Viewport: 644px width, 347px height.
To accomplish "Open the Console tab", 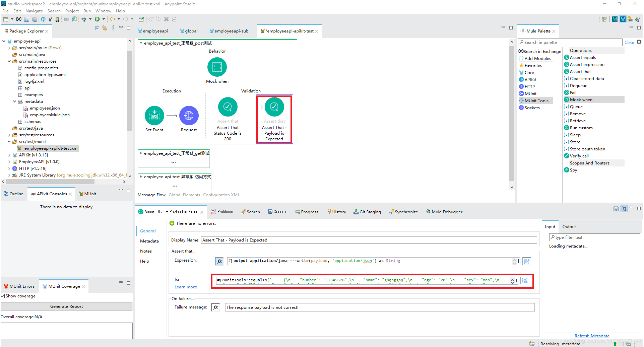I will (x=278, y=212).
